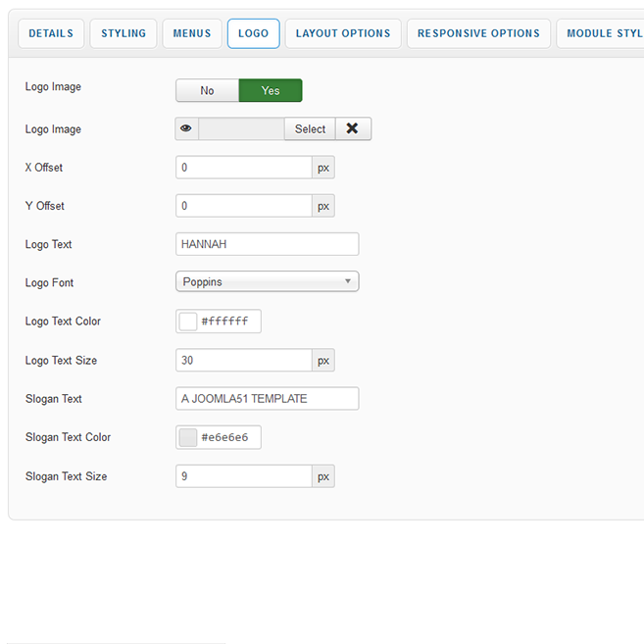Click the X Offset input field
The width and height of the screenshot is (644, 644).
point(244,168)
